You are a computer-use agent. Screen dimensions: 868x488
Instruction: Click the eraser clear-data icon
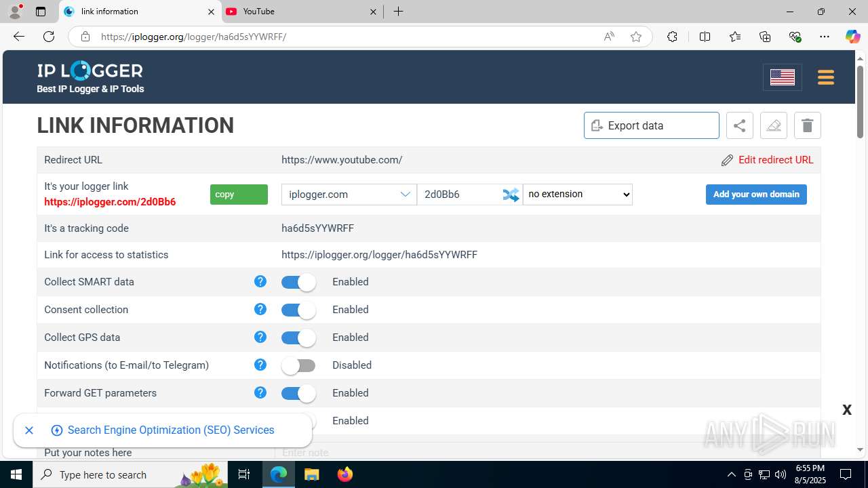point(773,125)
